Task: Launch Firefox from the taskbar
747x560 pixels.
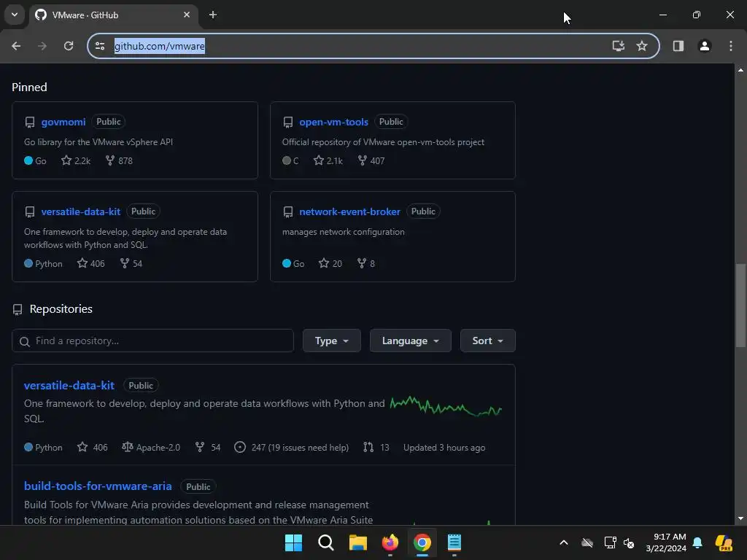Action: (x=390, y=542)
